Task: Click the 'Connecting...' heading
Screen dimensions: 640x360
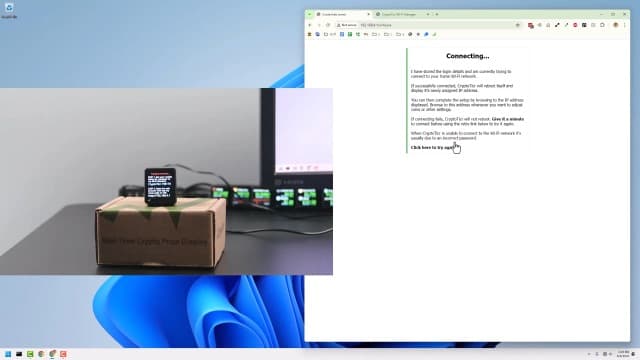Action: click(467, 56)
